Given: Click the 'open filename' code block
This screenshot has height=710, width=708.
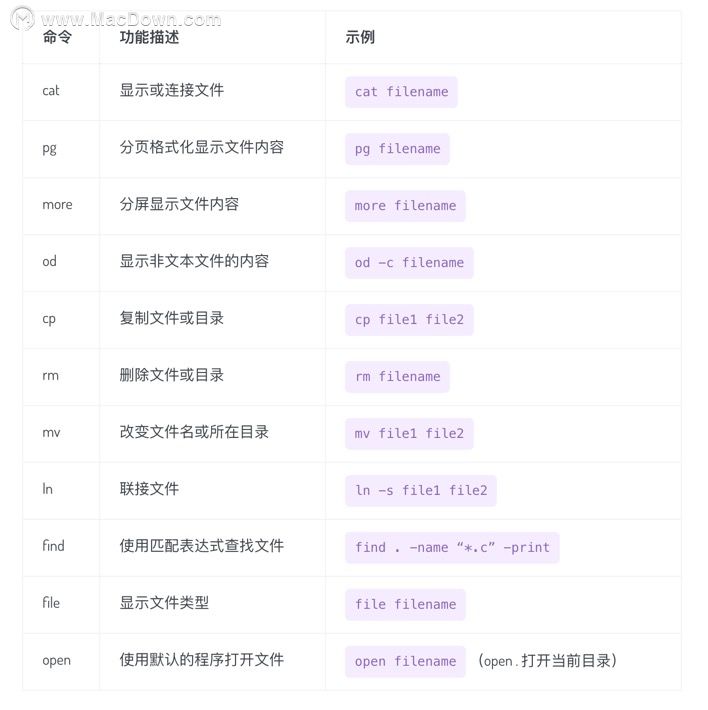Looking at the screenshot, I should click(405, 662).
